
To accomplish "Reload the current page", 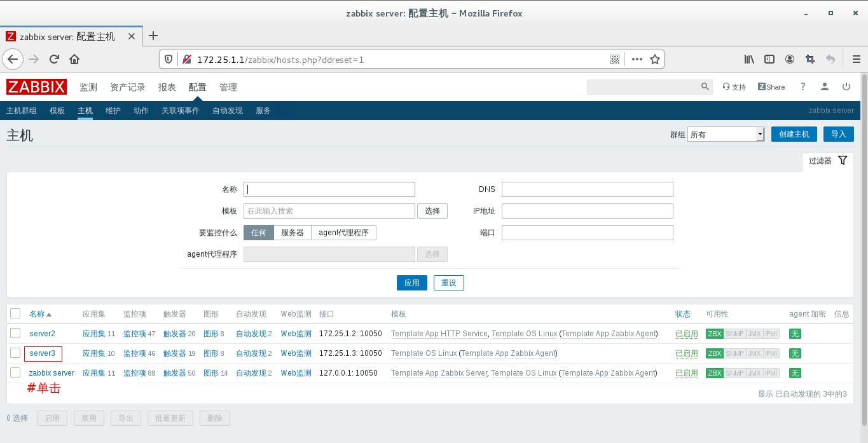I will (54, 59).
